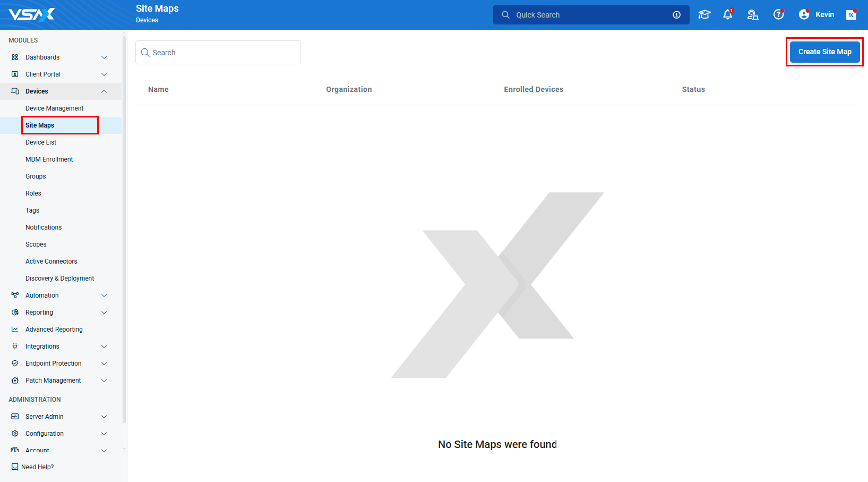Screen dimensions: 868x482
Task: Click the Advanced Reporting chart icon
Action: pos(15,329)
